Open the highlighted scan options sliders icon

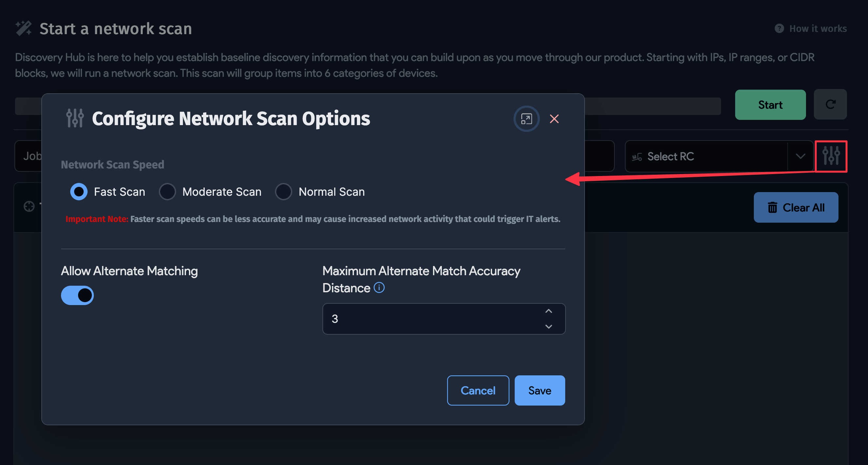[831, 156]
